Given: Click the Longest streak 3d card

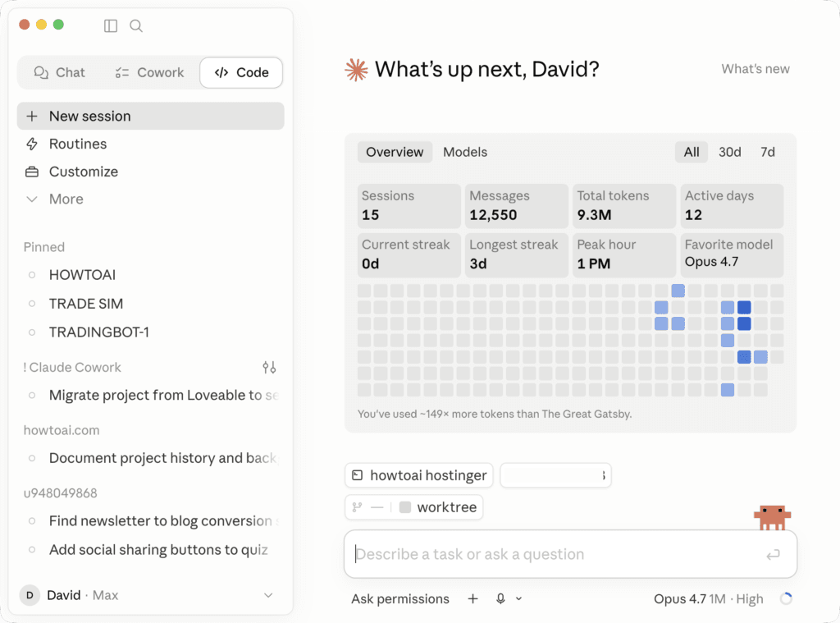Looking at the screenshot, I should point(517,254).
